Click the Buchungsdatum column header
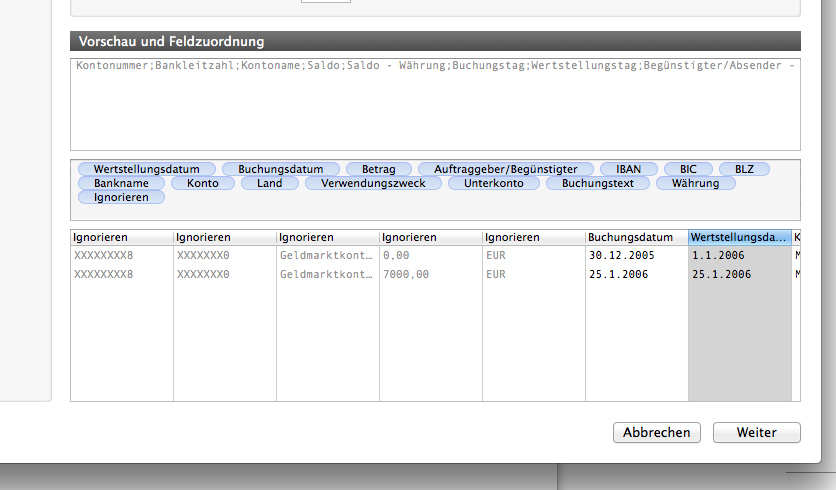This screenshot has height=490, width=836. tap(636, 237)
